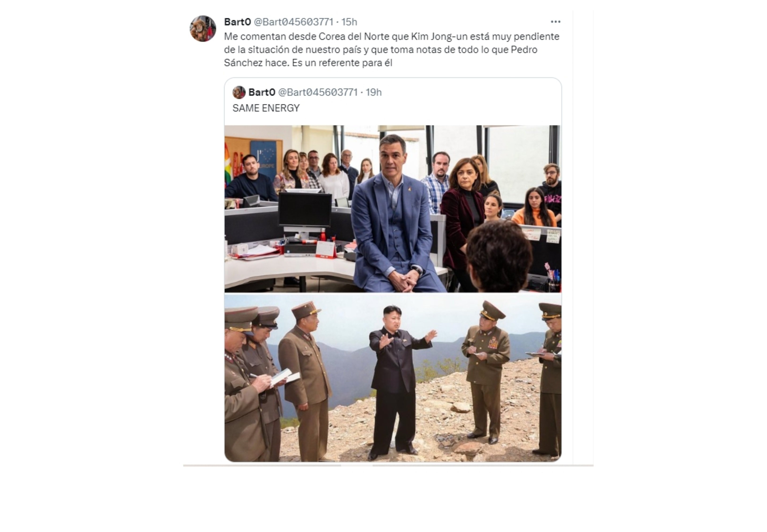Open the office photo in the quoted tweet
The image size is (767, 532).
(393, 209)
